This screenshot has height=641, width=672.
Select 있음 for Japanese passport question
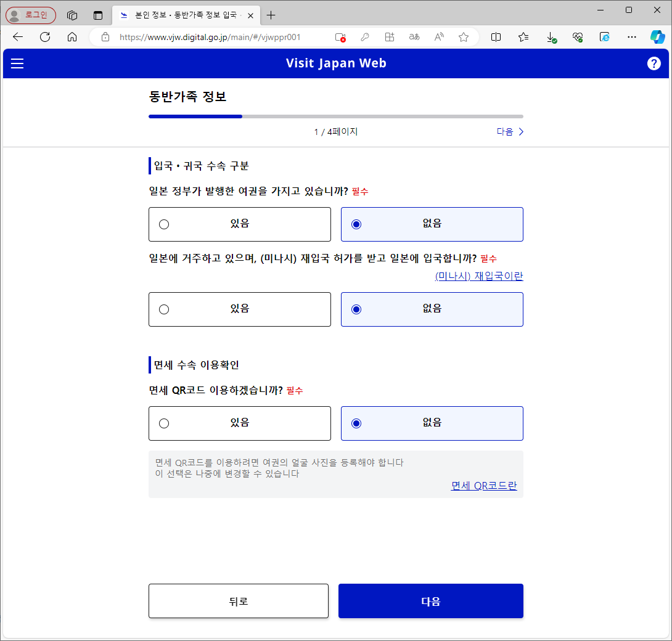click(x=240, y=224)
